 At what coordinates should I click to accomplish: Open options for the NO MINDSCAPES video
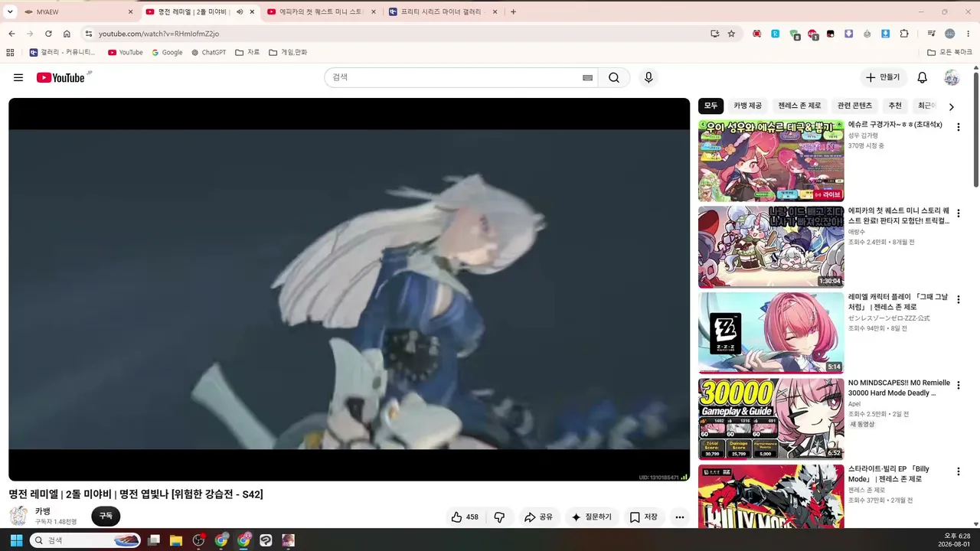(958, 386)
